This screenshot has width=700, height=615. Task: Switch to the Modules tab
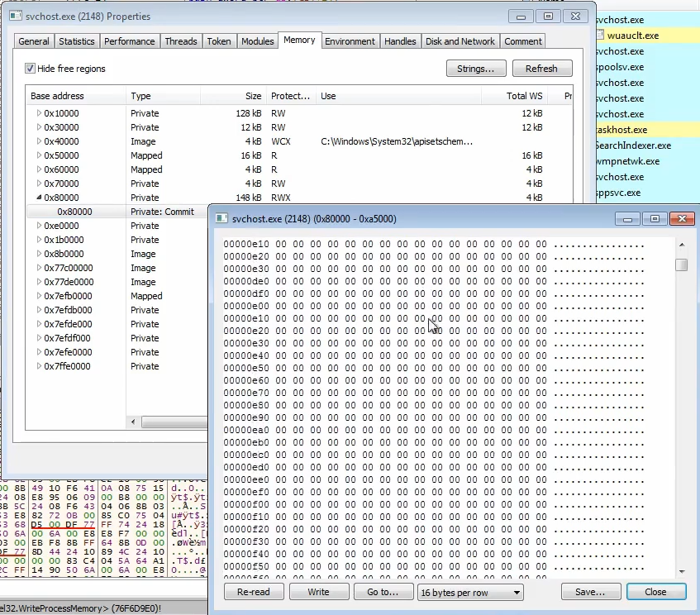pos(257,41)
